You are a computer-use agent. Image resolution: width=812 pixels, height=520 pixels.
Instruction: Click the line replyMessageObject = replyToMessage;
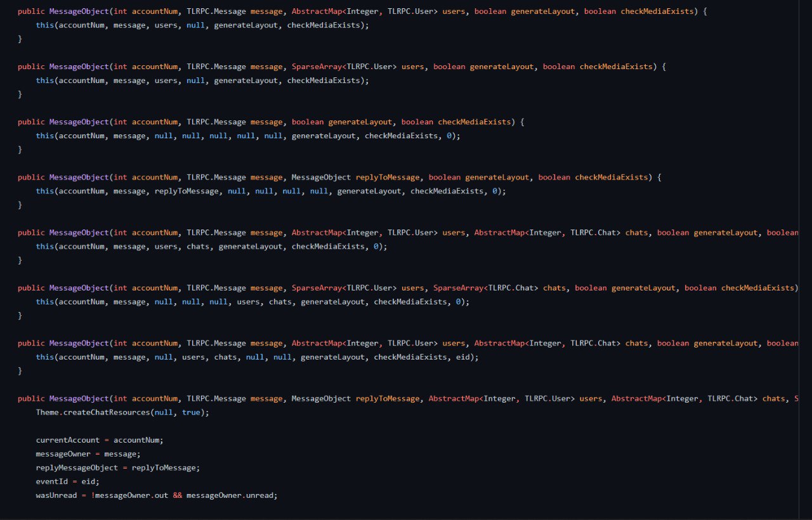(118, 468)
